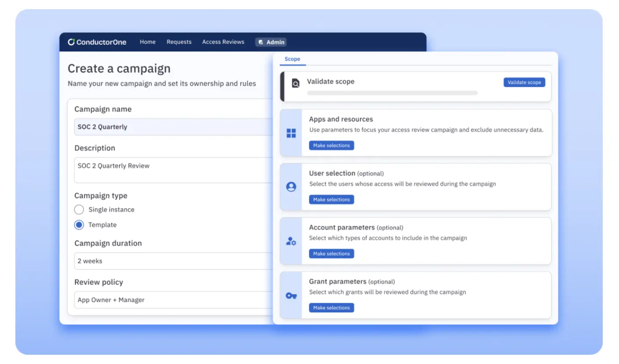The height and width of the screenshot is (364, 619).
Task: Click the User selection person icon
Action: 291,187
